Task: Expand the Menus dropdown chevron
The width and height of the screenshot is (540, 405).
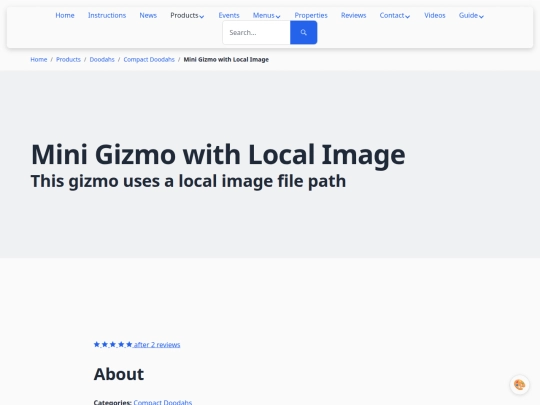Action: (278, 16)
